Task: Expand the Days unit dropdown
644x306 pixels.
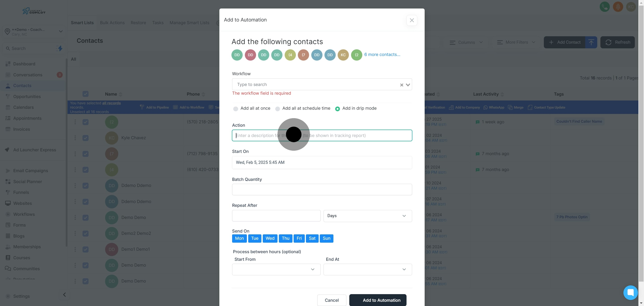Action: (x=367, y=216)
